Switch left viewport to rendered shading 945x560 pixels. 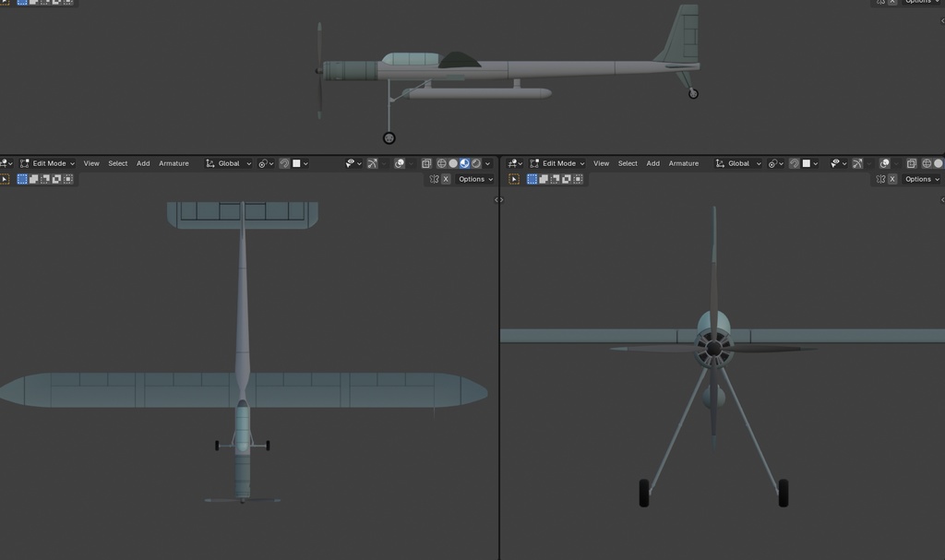click(476, 163)
